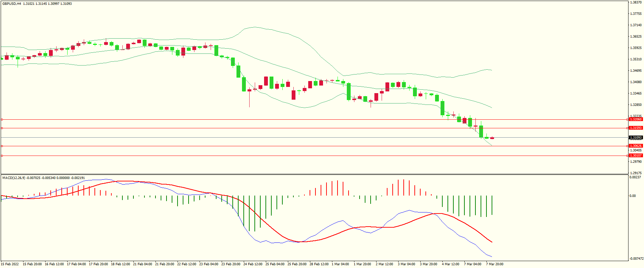Image resolution: width=644 pixels, height=268 pixels.
Task: Click the 1.34695 price axis label
Action: pyautogui.click(x=636, y=71)
